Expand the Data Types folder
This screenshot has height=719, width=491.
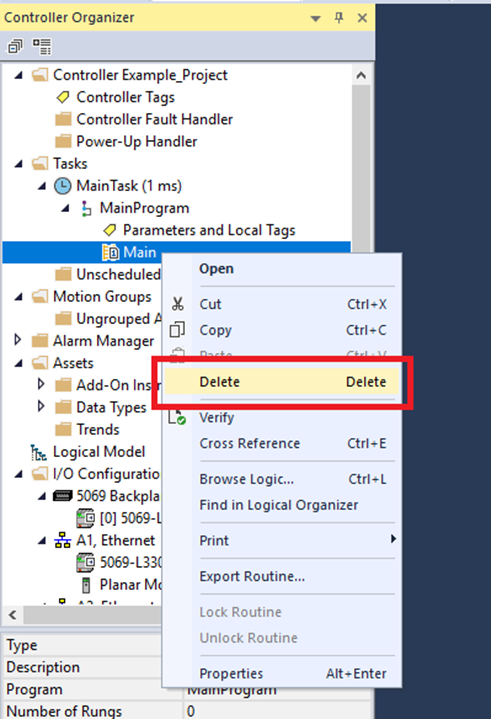(41, 406)
